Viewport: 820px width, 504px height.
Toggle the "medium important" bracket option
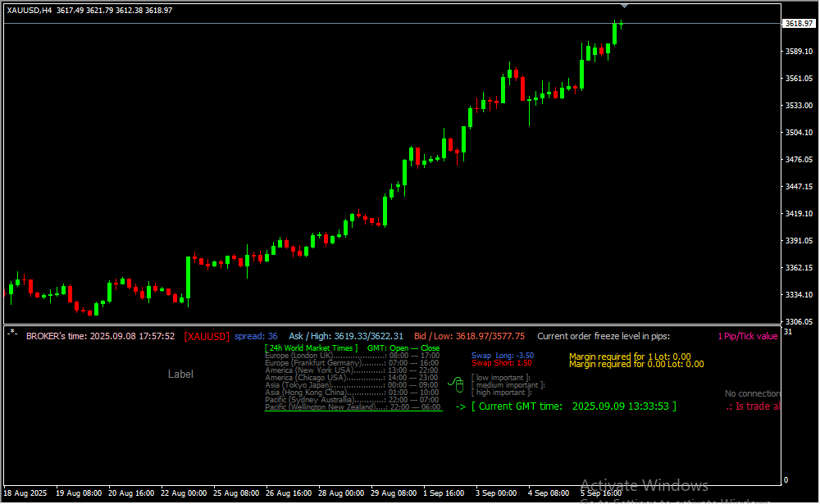click(508, 385)
